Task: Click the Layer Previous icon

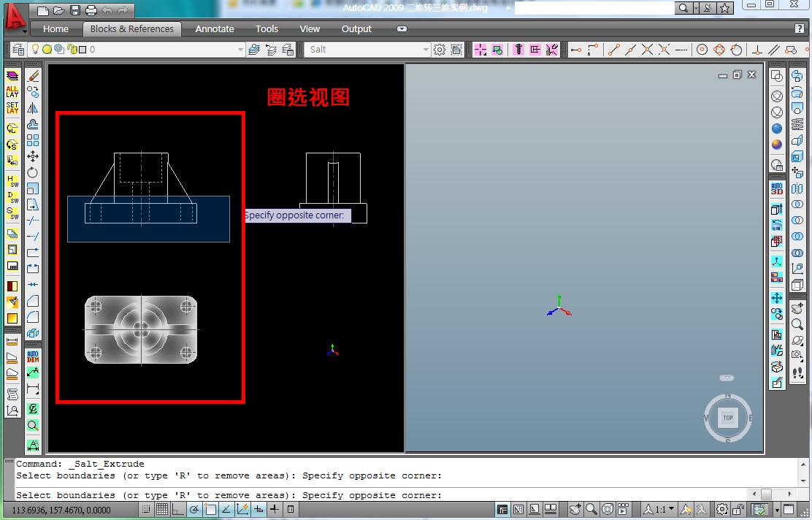Action: [271, 50]
